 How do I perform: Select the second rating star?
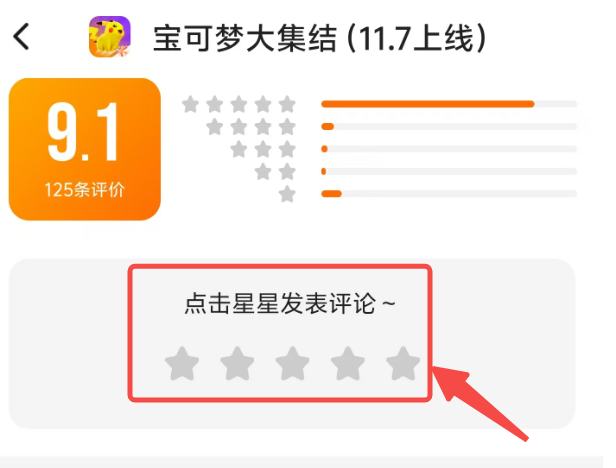237,363
